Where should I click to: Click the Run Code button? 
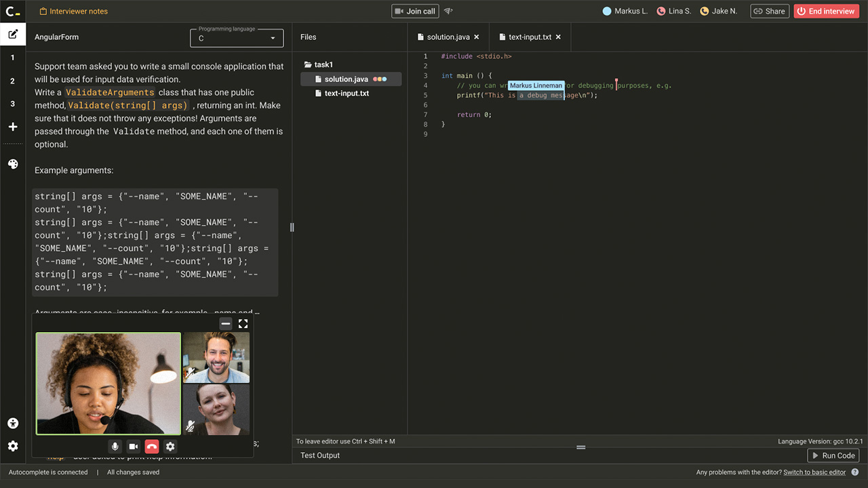tap(833, 455)
